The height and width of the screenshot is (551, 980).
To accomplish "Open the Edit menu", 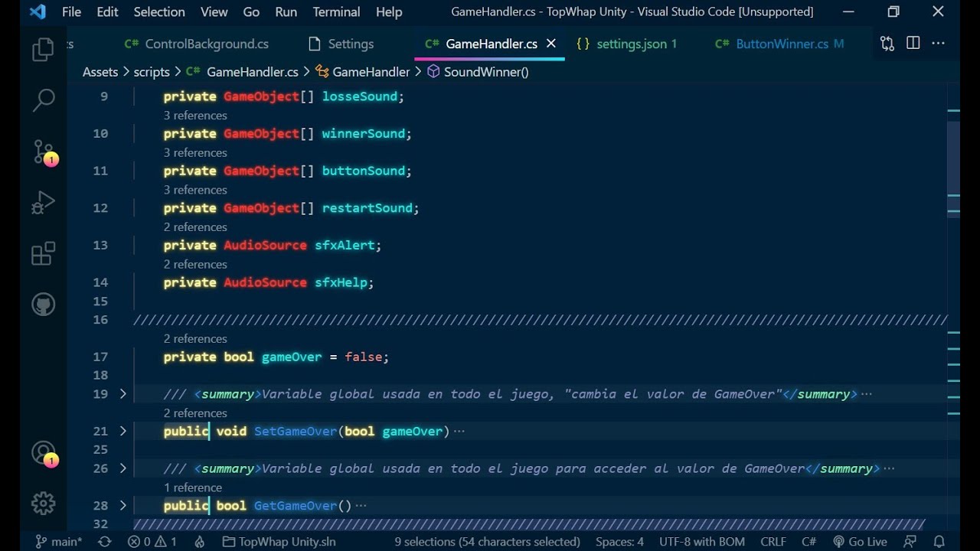I will [x=107, y=12].
